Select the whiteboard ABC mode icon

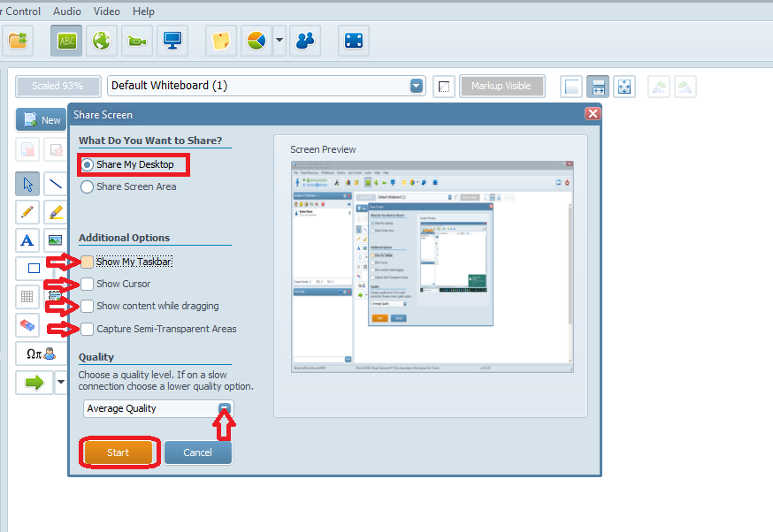tap(65, 41)
